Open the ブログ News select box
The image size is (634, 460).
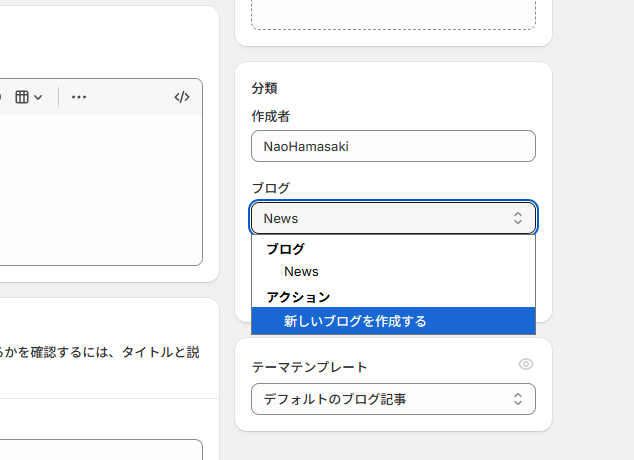(393, 218)
